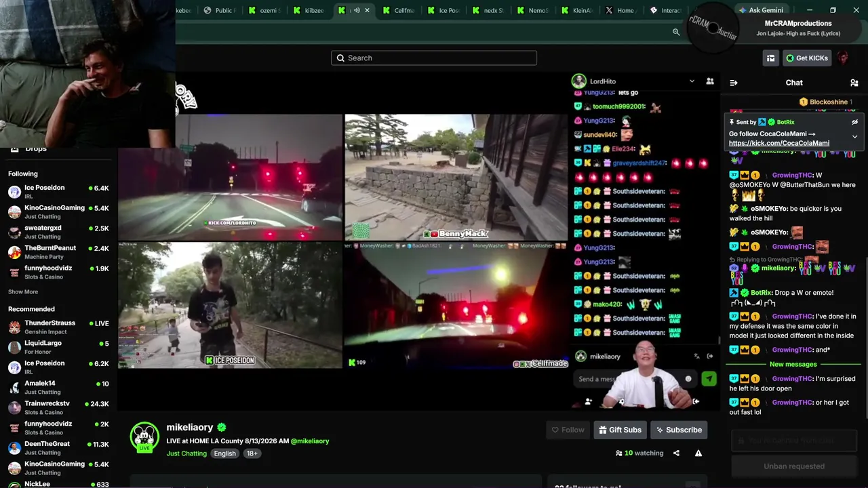The image size is (868, 488).
Task: Open DeenTheGreat channel in Recommended
Action: (x=58, y=448)
